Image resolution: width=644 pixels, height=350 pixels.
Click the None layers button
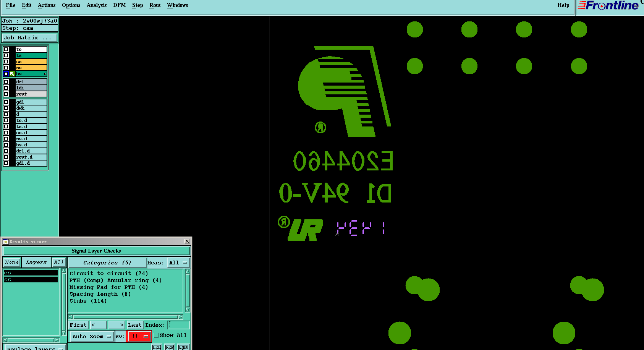pyautogui.click(x=11, y=262)
